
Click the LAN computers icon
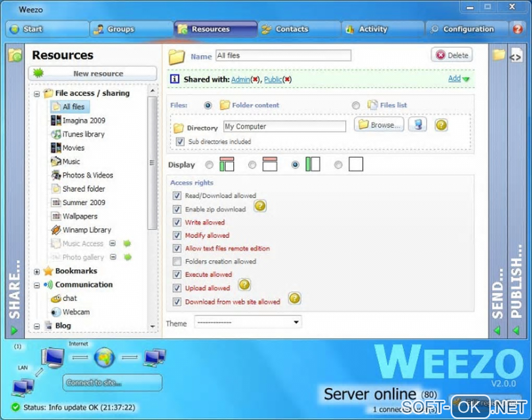click(23, 388)
